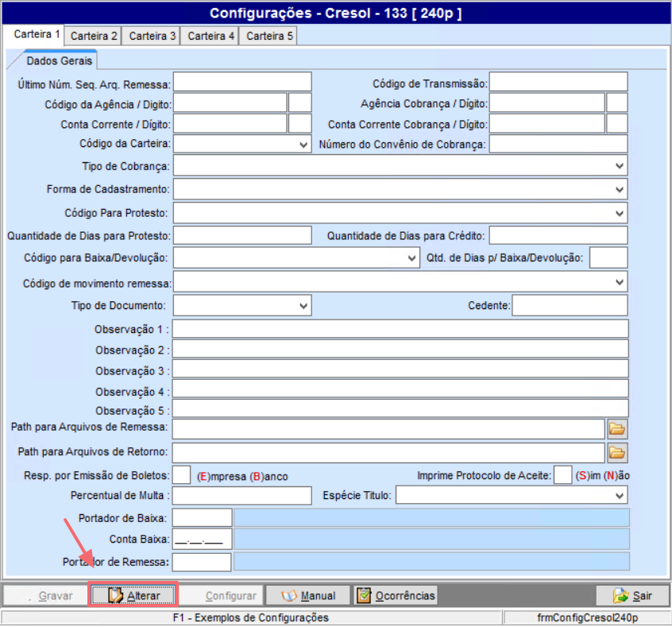672x627 pixels.
Task: Focus the Conta Corrente Cobrança number field
Action: click(547, 123)
